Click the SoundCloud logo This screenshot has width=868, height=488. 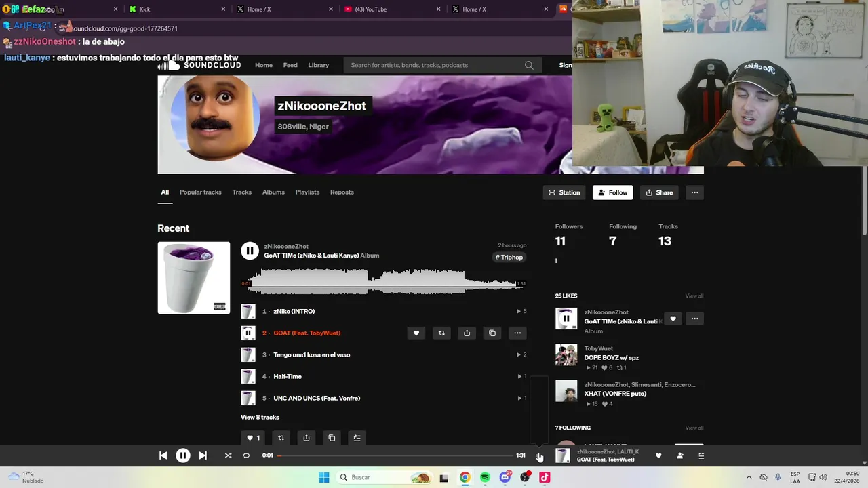pos(200,65)
